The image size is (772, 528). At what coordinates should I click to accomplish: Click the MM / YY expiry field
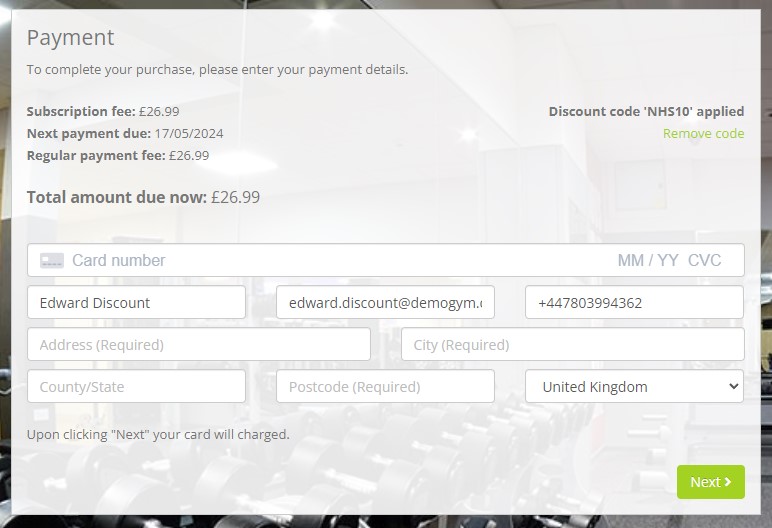point(647,260)
